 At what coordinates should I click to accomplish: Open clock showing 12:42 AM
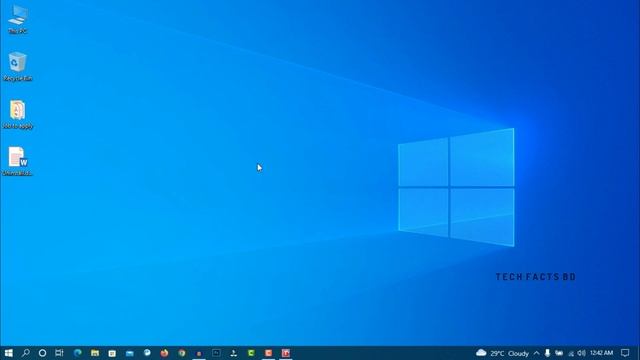click(601, 353)
